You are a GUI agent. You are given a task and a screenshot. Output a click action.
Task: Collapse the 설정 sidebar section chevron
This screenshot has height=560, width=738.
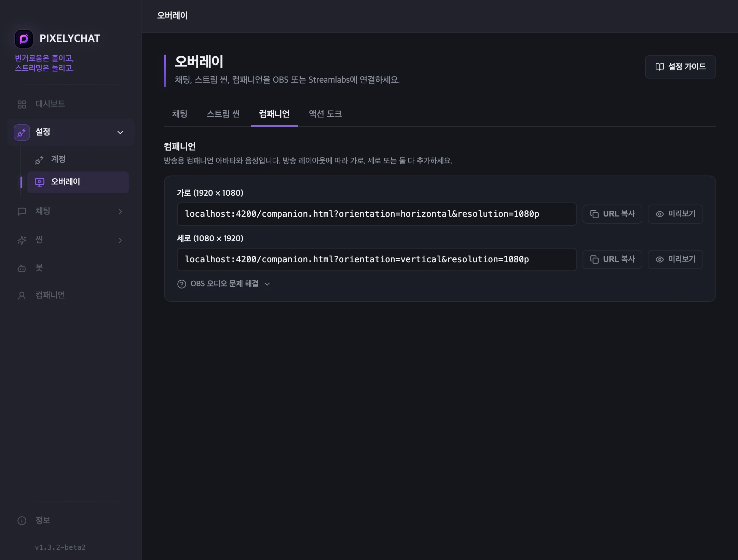coord(120,132)
